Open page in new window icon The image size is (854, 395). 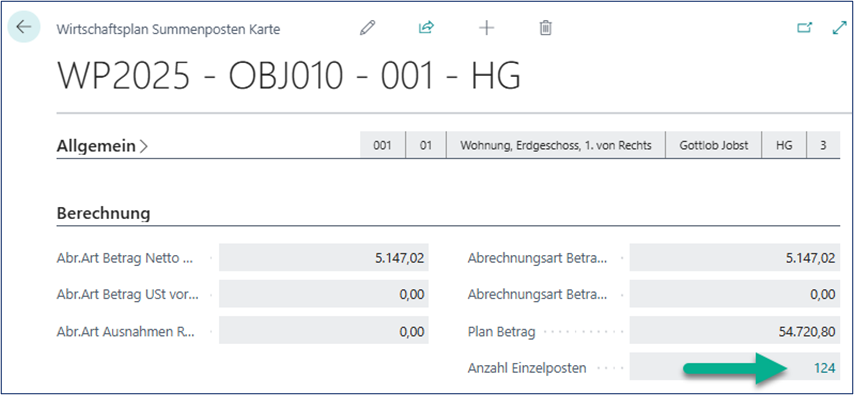pyautogui.click(x=804, y=27)
